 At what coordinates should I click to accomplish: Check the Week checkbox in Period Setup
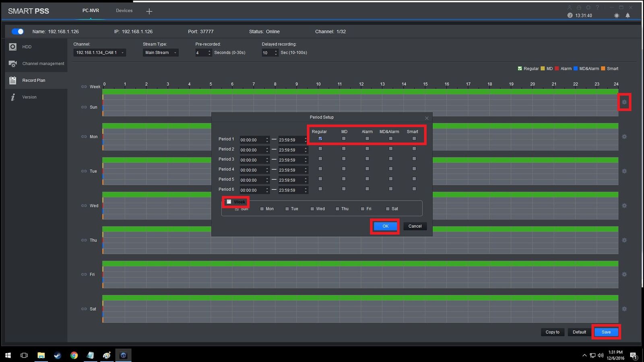(229, 202)
